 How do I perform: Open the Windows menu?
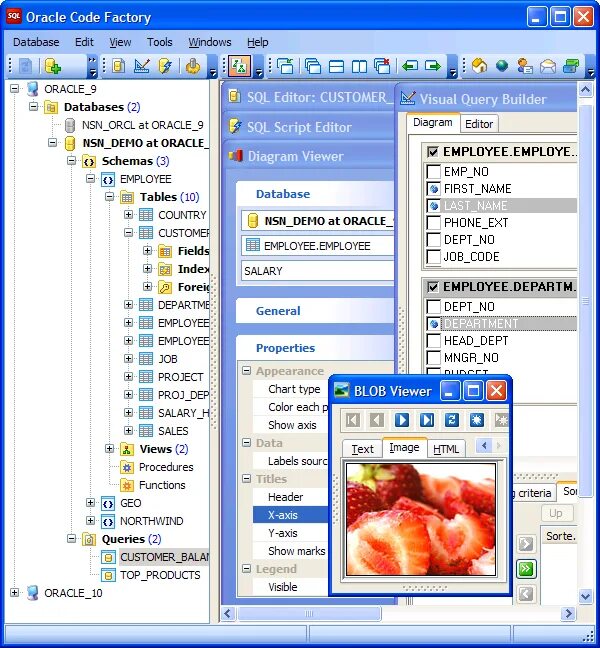point(210,42)
